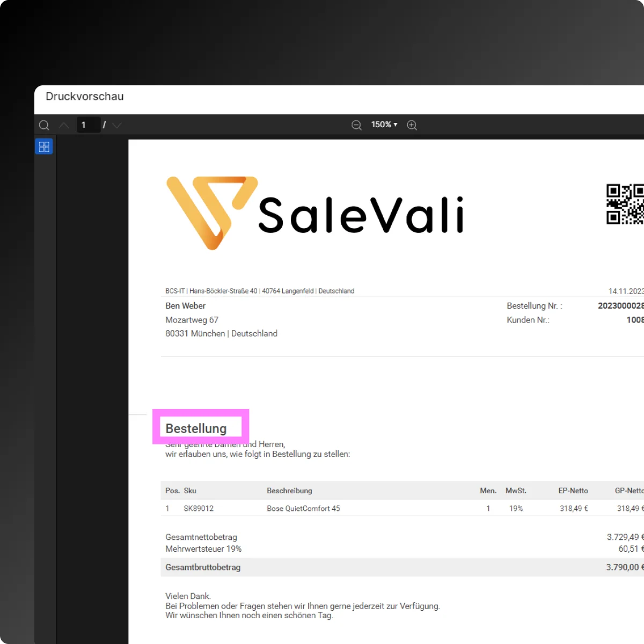The image size is (644, 644).
Task: Click the Gesamtbruttobetrag total row
Action: [203, 567]
